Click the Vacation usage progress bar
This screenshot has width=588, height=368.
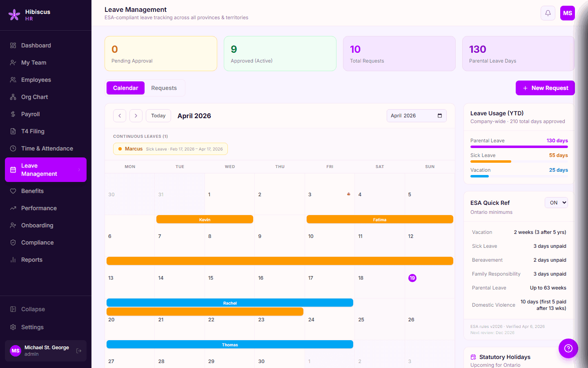519,176
